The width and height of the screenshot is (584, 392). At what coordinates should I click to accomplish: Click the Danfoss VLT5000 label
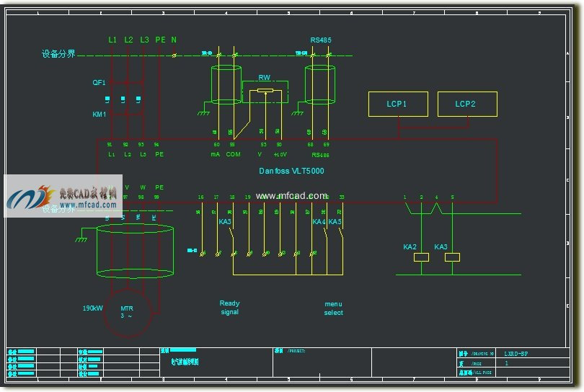pos(291,171)
